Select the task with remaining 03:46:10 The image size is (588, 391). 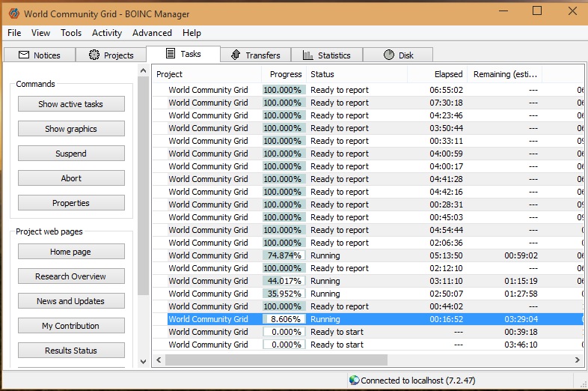pyautogui.click(x=368, y=345)
